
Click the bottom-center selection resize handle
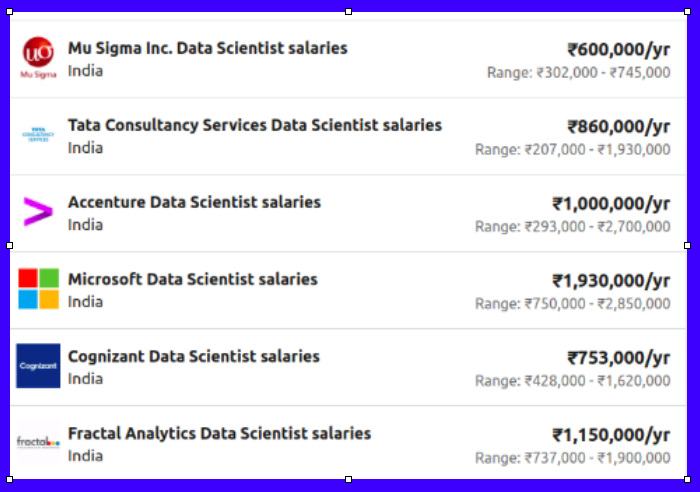click(348, 479)
